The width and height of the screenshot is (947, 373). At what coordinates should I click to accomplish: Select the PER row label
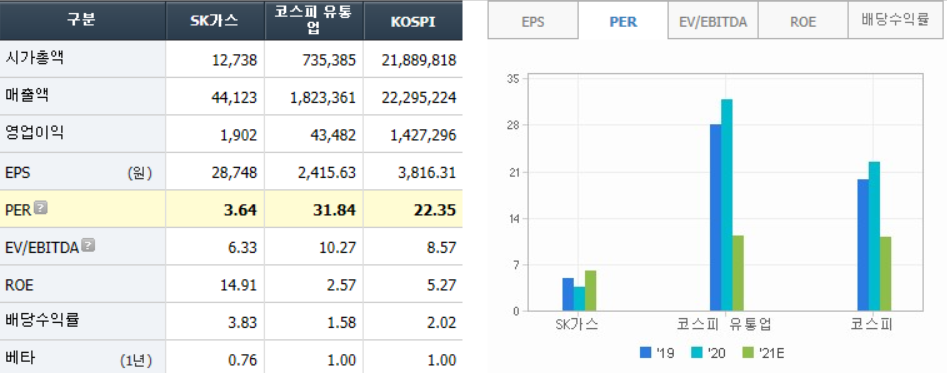[18, 210]
